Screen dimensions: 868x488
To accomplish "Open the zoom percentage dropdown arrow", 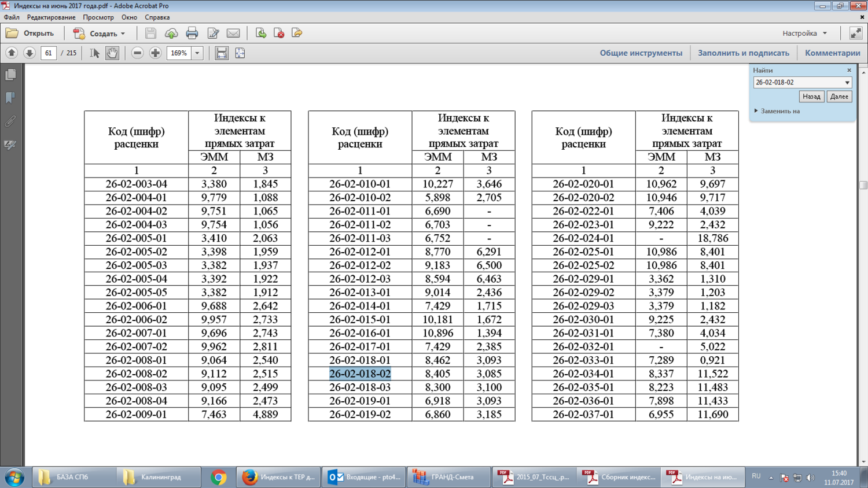I will (197, 53).
